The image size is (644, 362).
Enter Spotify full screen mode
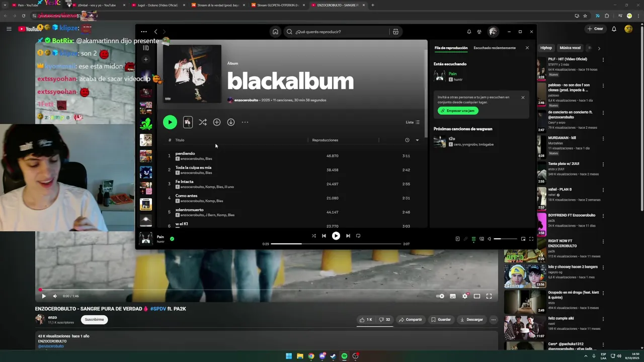click(531, 239)
